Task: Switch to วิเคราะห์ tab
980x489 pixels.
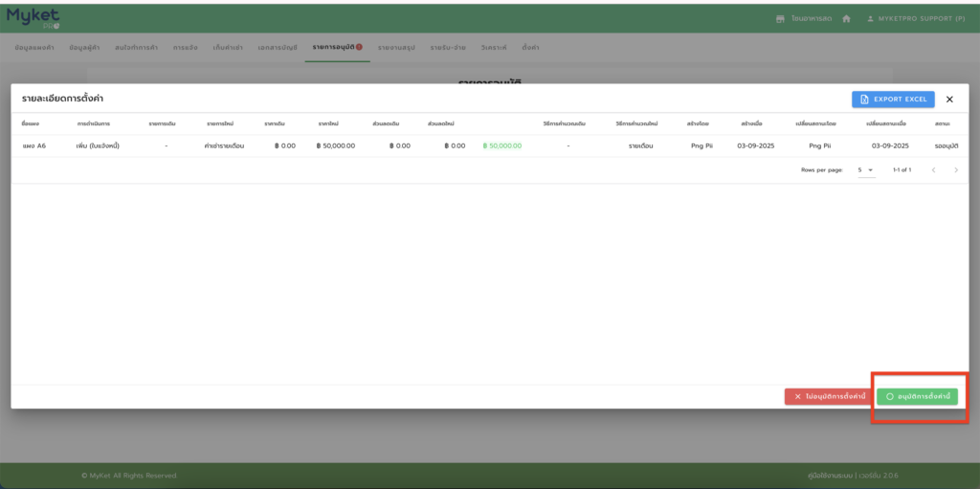Action: tap(494, 48)
